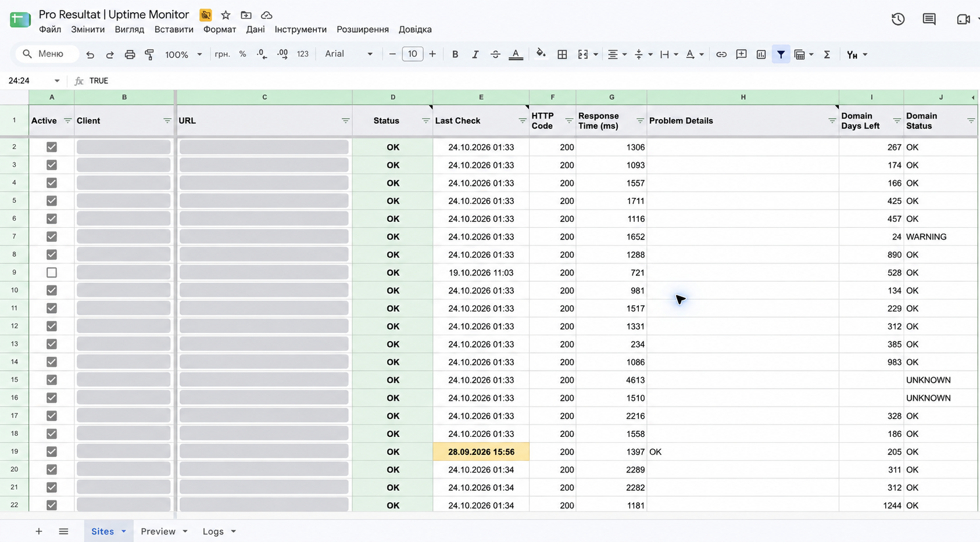Activate the paint format tool
The image size is (980, 542).
[149, 55]
